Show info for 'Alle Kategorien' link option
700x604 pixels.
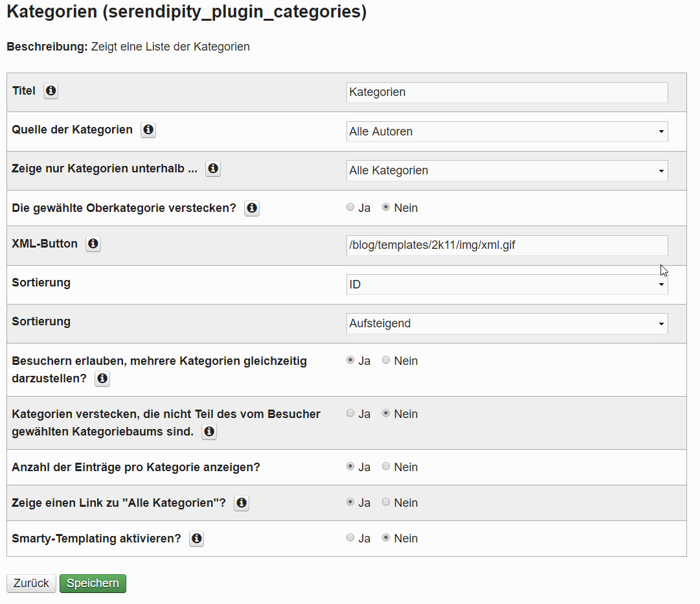click(x=242, y=504)
